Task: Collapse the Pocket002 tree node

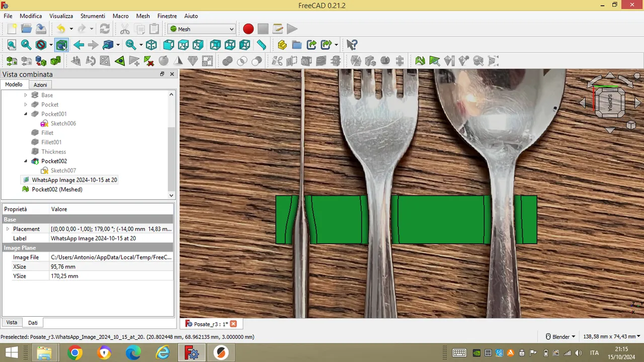Action: [x=26, y=161]
